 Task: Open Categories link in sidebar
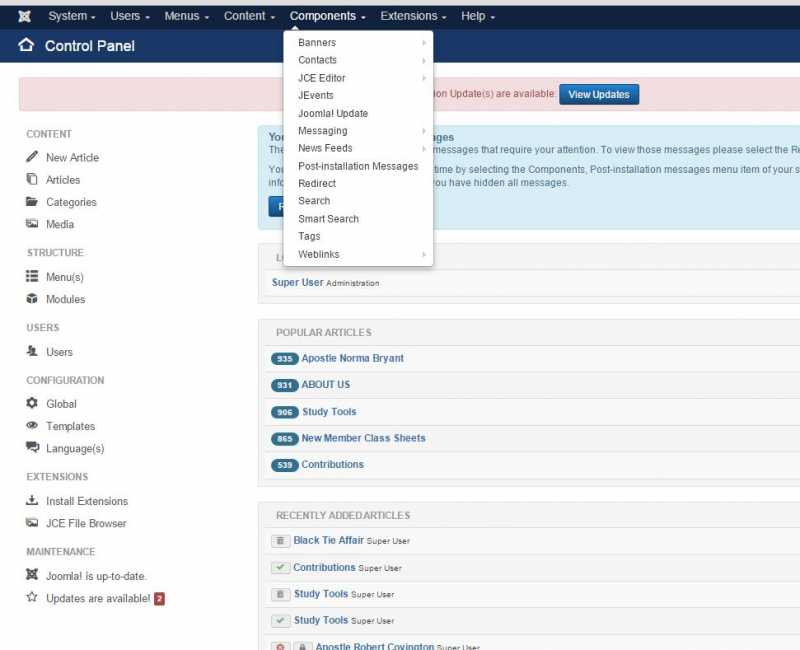coord(71,203)
